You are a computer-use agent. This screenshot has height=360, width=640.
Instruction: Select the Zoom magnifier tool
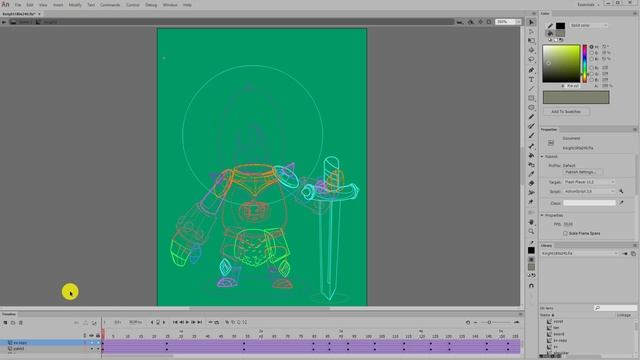pos(531,231)
